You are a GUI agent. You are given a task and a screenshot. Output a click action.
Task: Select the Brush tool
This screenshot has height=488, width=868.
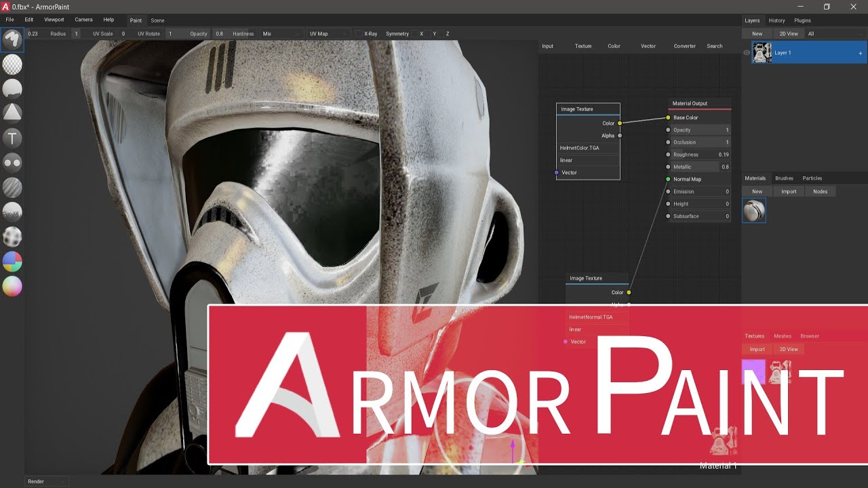pyautogui.click(x=12, y=39)
